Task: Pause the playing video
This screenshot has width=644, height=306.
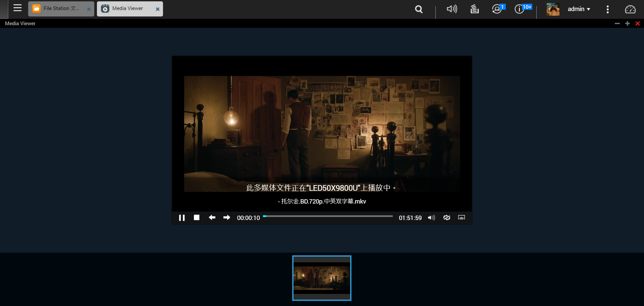Action: tap(182, 218)
